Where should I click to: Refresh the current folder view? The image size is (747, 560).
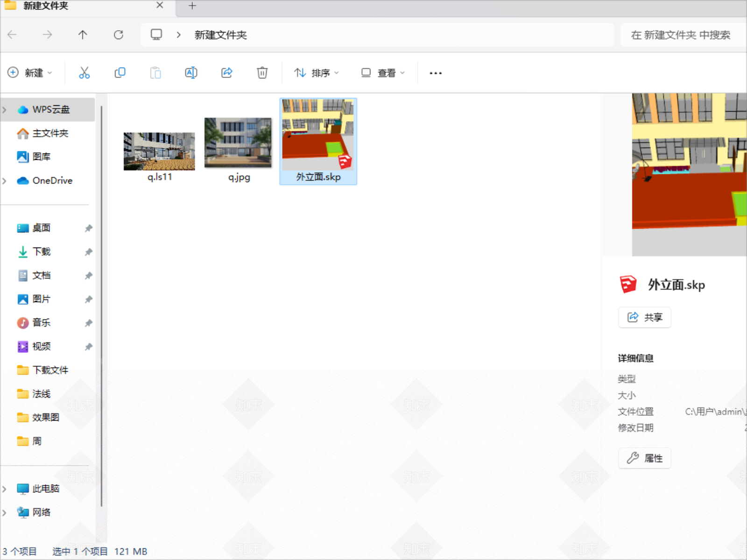[119, 35]
